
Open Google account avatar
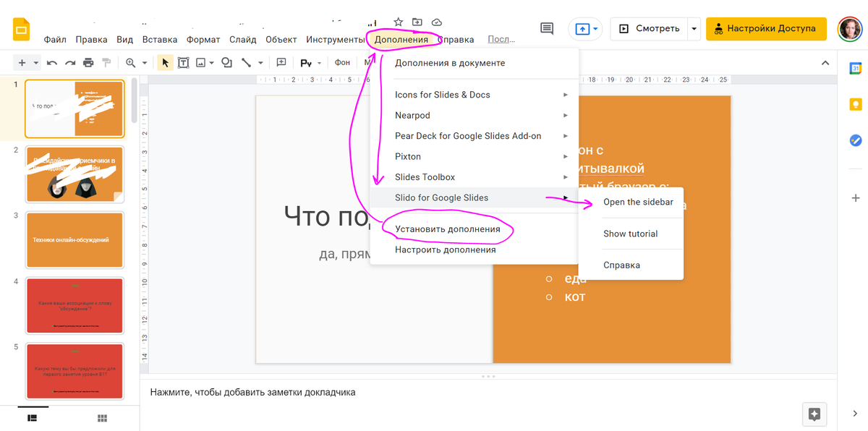click(849, 29)
